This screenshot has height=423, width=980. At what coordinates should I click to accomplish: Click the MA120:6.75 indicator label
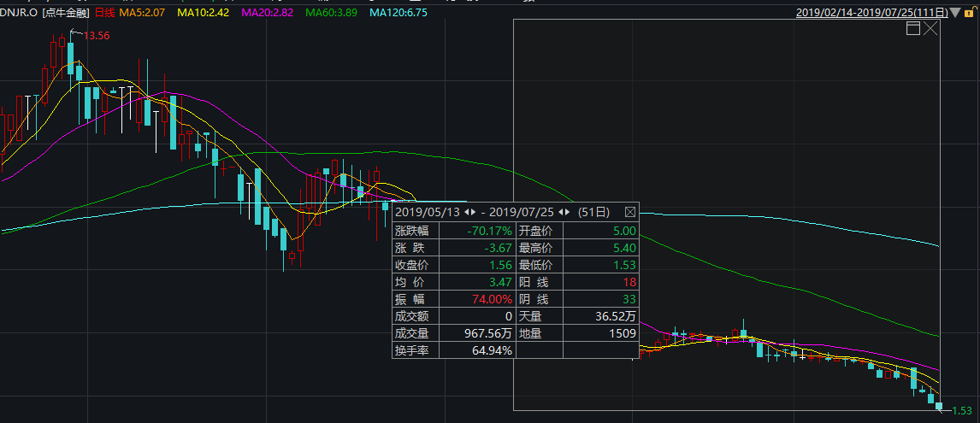(398, 13)
